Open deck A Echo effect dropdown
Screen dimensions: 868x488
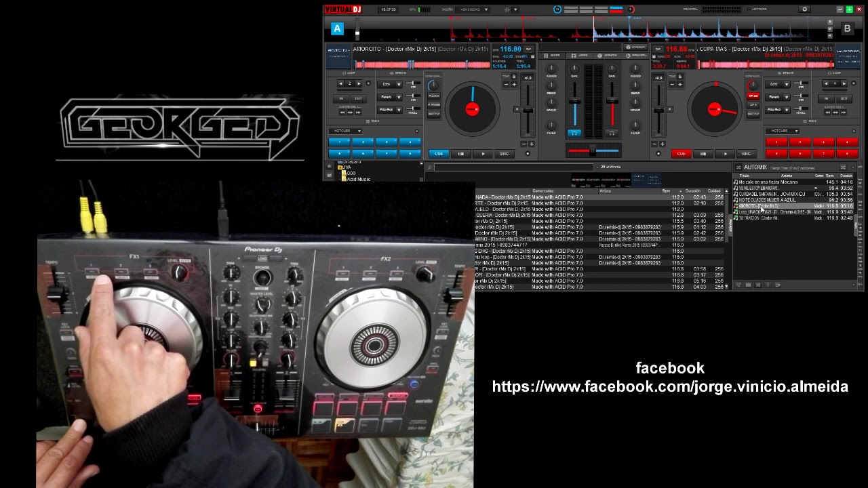[390, 84]
